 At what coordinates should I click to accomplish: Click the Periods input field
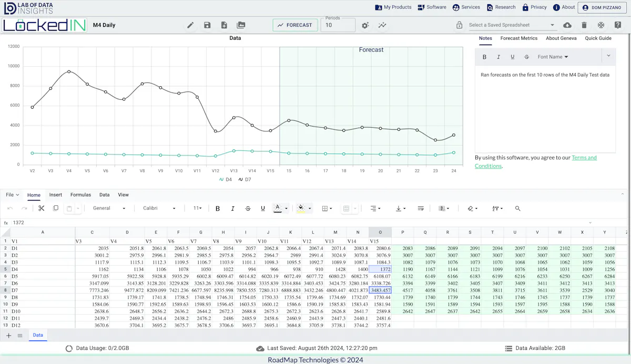[338, 25]
